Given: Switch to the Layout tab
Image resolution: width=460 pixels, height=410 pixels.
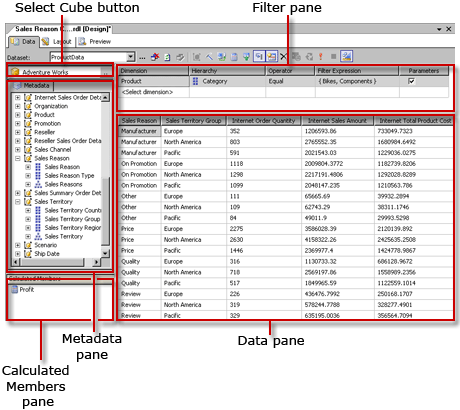Looking at the screenshot, I should 57,42.
